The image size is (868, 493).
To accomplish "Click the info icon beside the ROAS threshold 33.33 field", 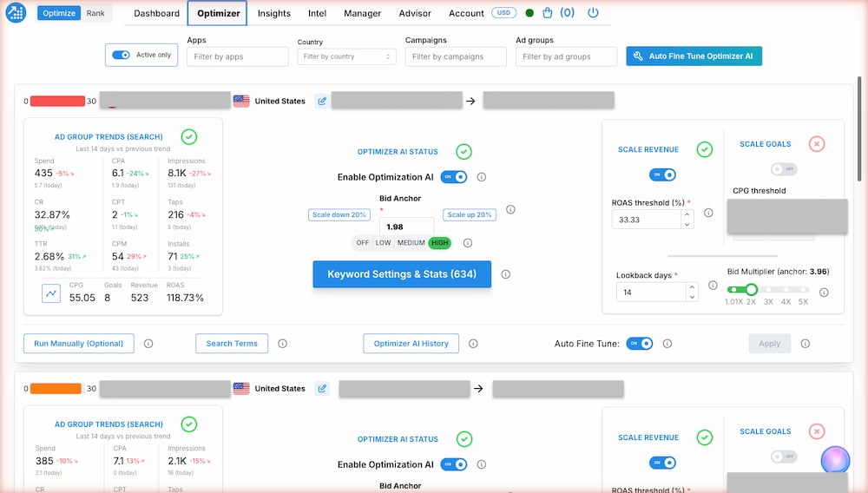I will (x=708, y=213).
